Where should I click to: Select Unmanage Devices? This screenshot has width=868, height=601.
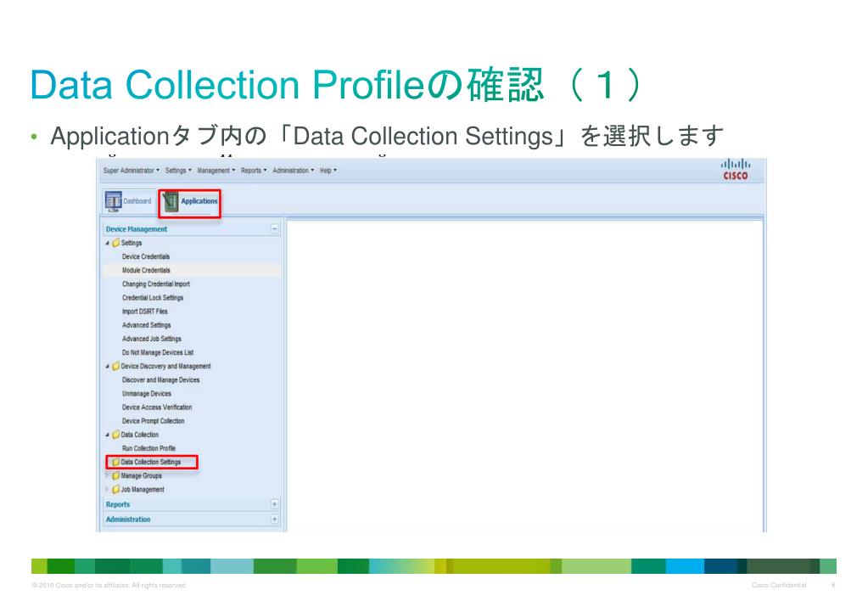[x=147, y=393]
